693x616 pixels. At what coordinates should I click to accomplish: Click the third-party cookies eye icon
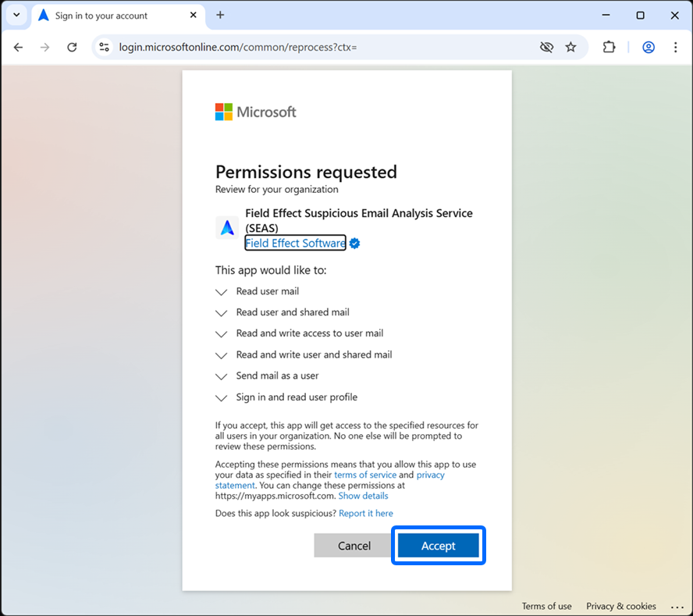tap(547, 47)
